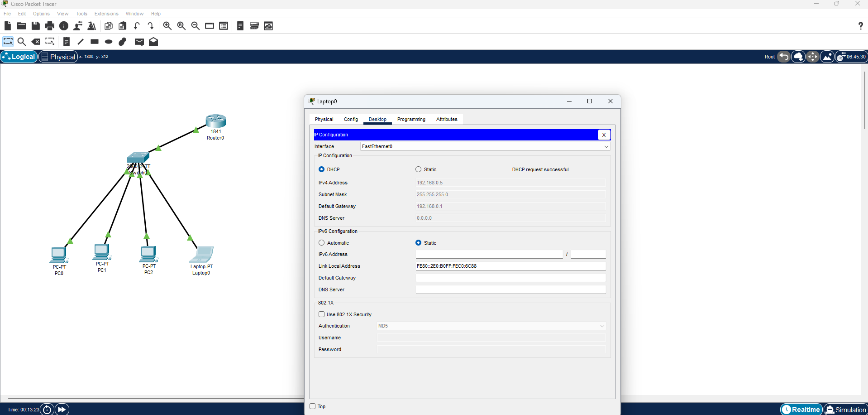
Task: Select Automatic radio for IPv6 configuration
Action: (321, 243)
